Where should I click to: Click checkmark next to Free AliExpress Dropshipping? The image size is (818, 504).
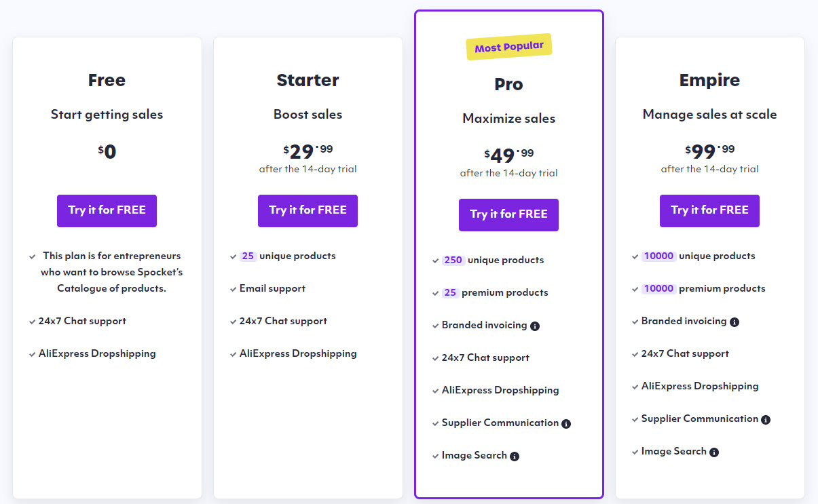coord(33,354)
